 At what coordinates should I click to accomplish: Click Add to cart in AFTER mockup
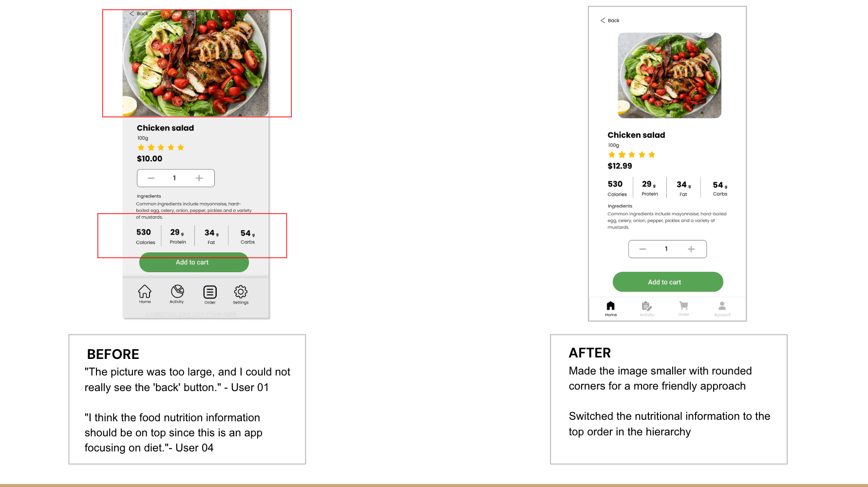pyautogui.click(x=668, y=282)
